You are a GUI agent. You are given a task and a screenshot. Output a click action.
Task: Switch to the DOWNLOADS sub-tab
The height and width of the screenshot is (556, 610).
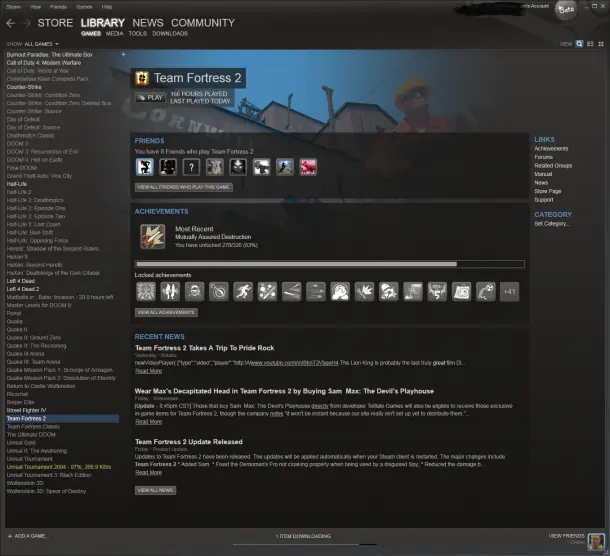[170, 34]
